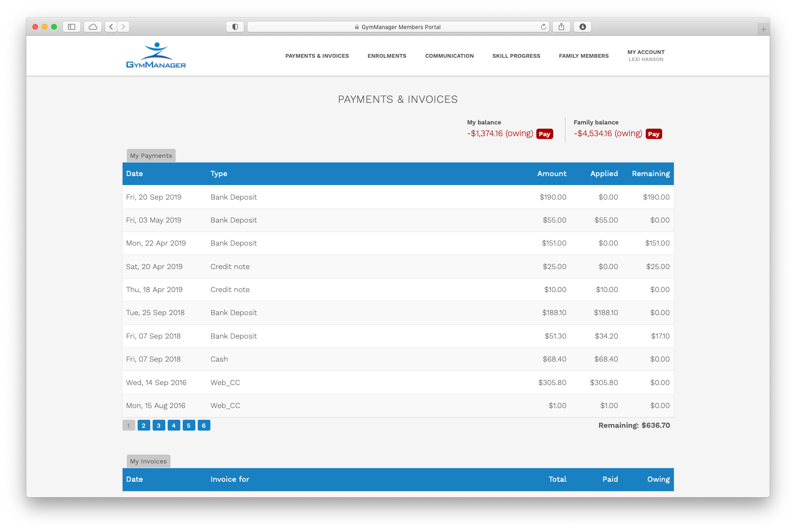
Task: Click the $305.80 amount cell
Action: tap(552, 383)
